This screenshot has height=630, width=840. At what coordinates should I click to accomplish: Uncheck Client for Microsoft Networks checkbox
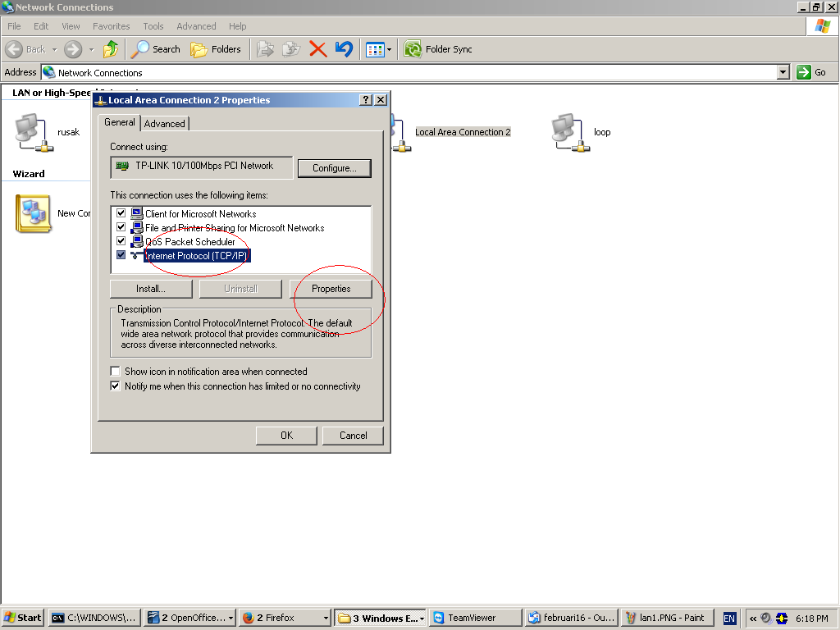coord(121,212)
